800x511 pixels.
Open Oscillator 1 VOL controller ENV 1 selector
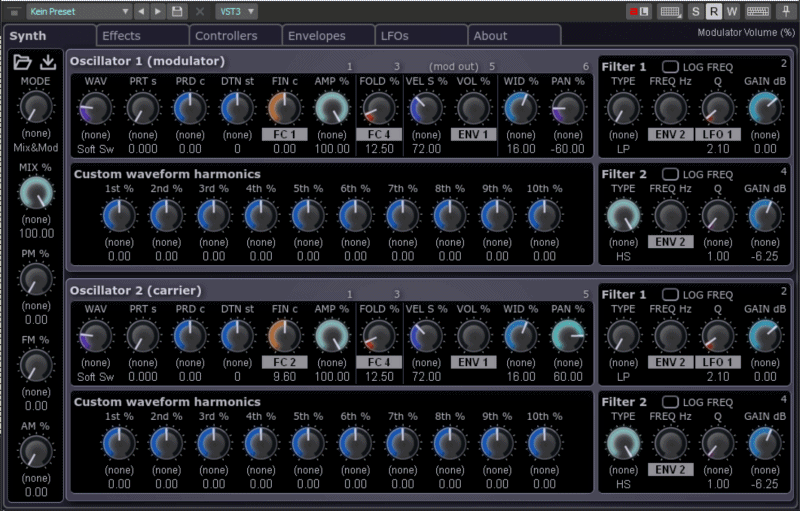pyautogui.click(x=473, y=135)
